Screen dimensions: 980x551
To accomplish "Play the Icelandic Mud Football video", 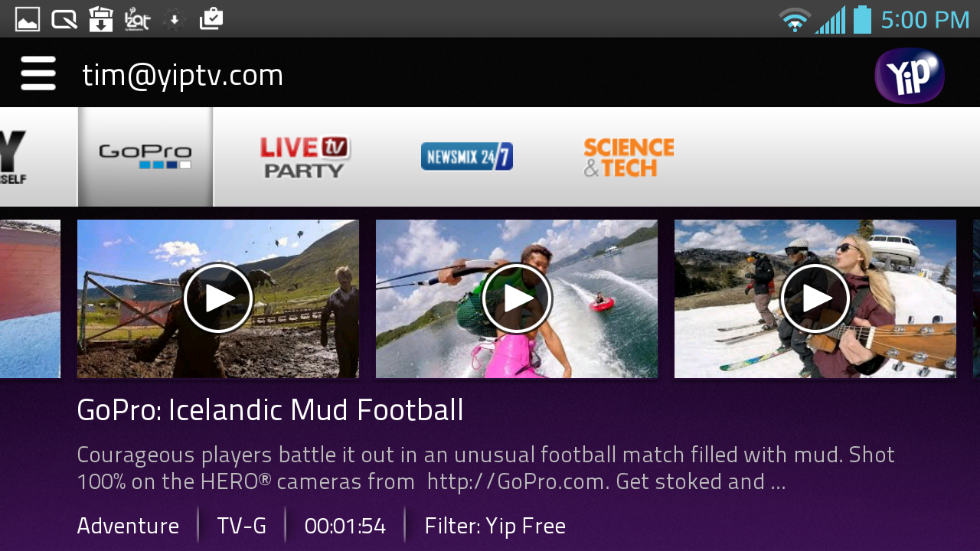I will (218, 298).
